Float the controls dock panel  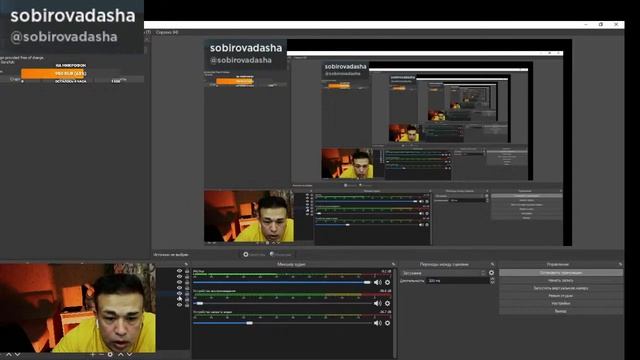point(620,264)
